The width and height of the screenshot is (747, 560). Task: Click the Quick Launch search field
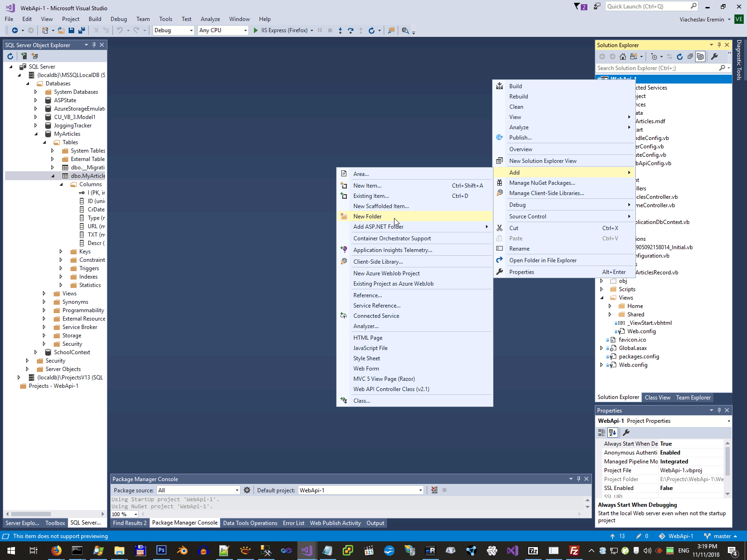(x=652, y=7)
